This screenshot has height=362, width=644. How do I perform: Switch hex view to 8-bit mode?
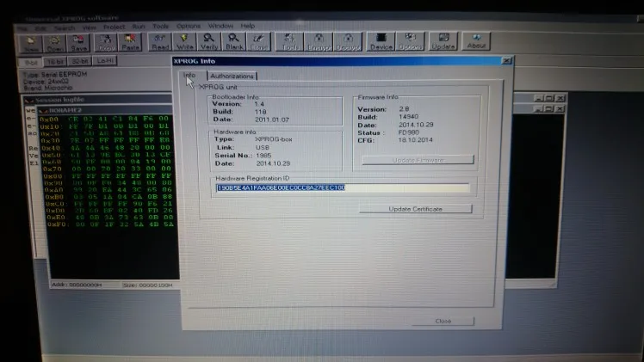click(x=31, y=62)
